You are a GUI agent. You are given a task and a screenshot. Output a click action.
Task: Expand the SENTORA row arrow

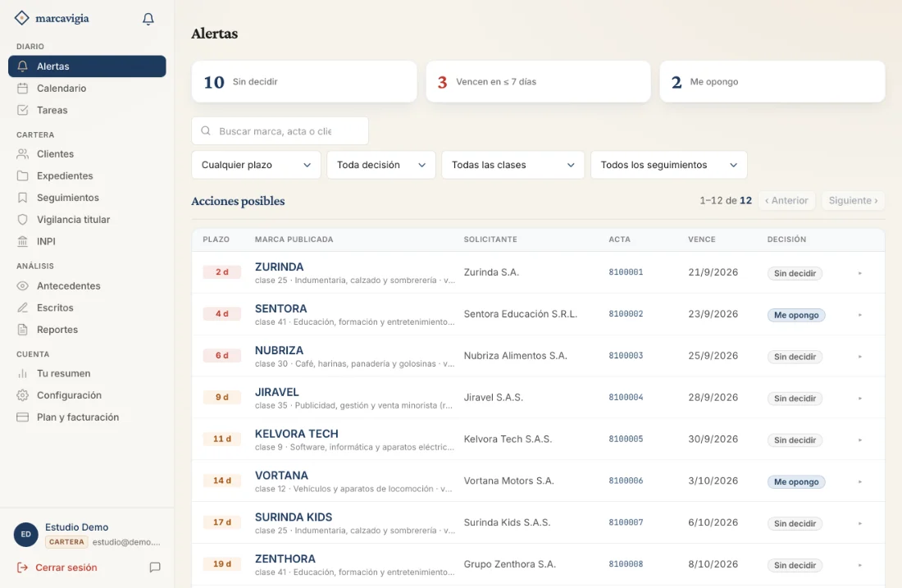coord(860,315)
